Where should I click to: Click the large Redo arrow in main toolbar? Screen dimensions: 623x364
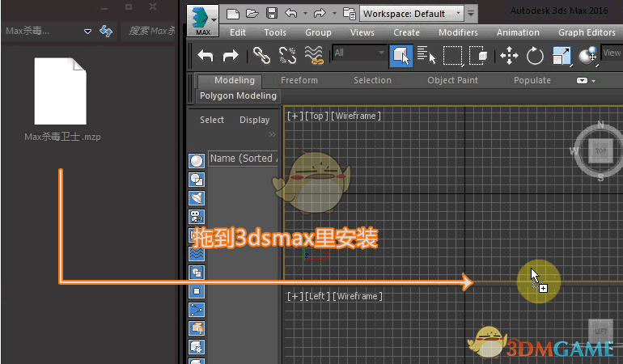point(231,56)
